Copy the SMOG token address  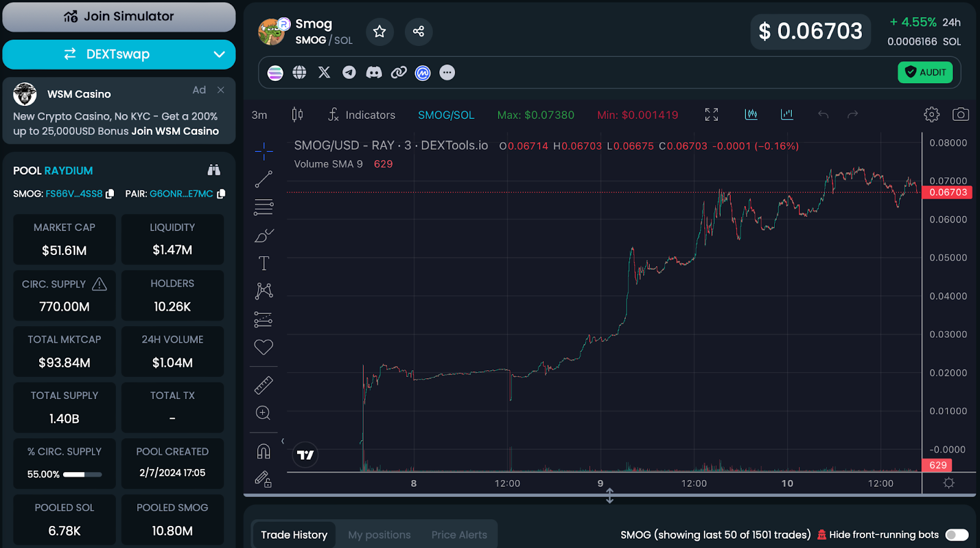110,194
